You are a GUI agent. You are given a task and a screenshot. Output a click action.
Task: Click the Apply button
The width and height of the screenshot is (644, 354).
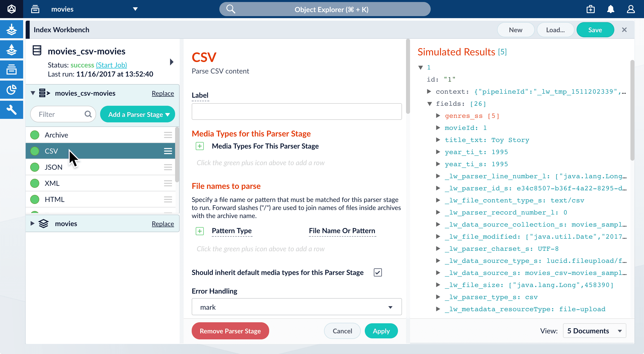pos(381,331)
